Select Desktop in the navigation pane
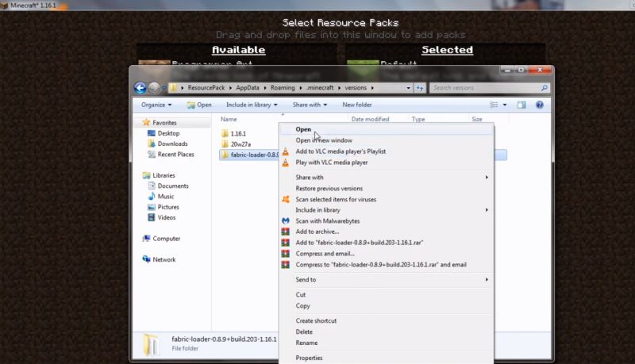 tap(164, 133)
